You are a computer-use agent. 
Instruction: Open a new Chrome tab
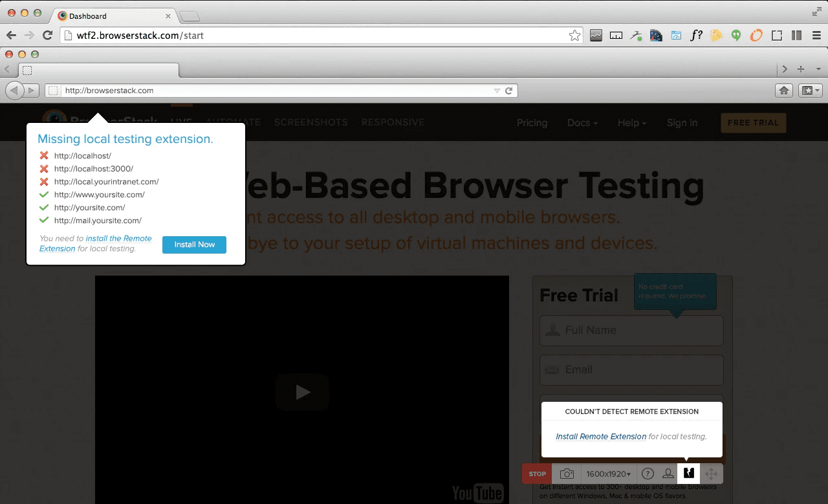coord(190,16)
